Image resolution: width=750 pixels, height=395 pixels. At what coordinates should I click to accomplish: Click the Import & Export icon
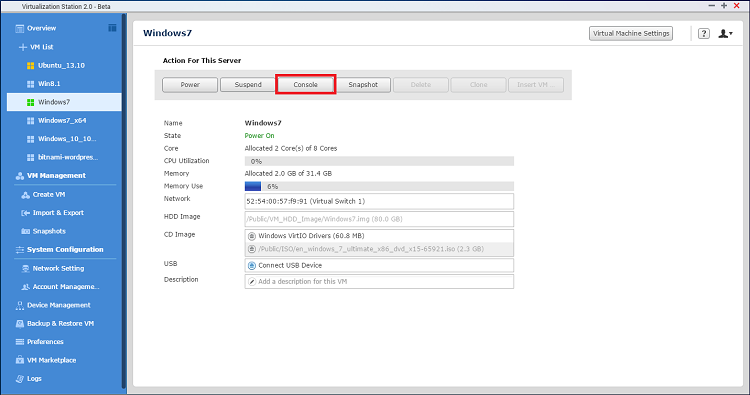pyautogui.click(x=25, y=213)
